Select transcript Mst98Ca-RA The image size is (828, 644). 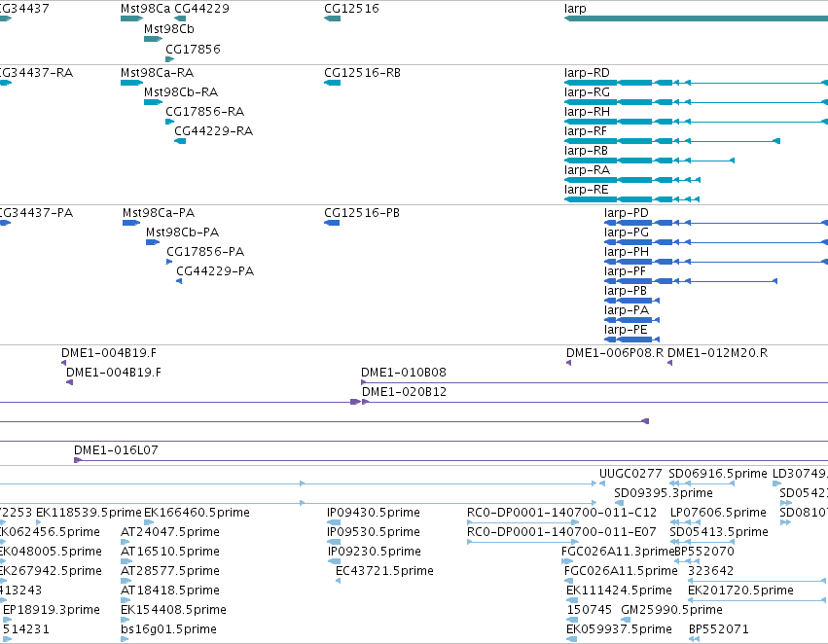point(131,83)
